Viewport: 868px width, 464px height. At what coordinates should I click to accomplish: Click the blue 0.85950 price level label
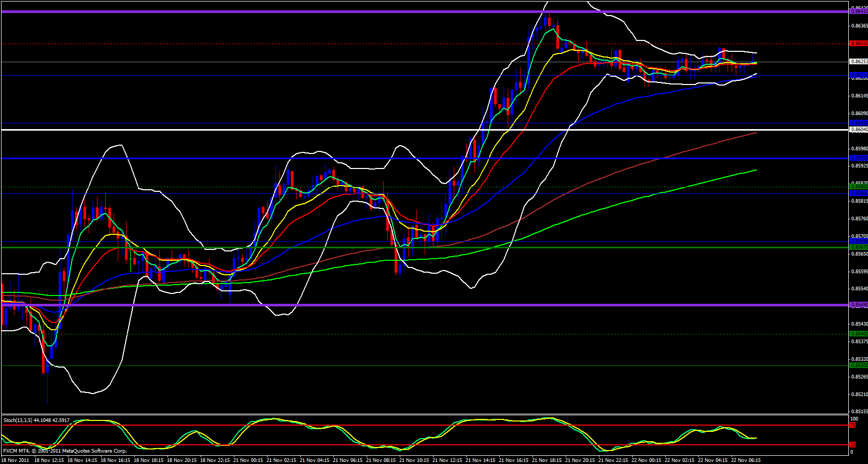[858, 158]
